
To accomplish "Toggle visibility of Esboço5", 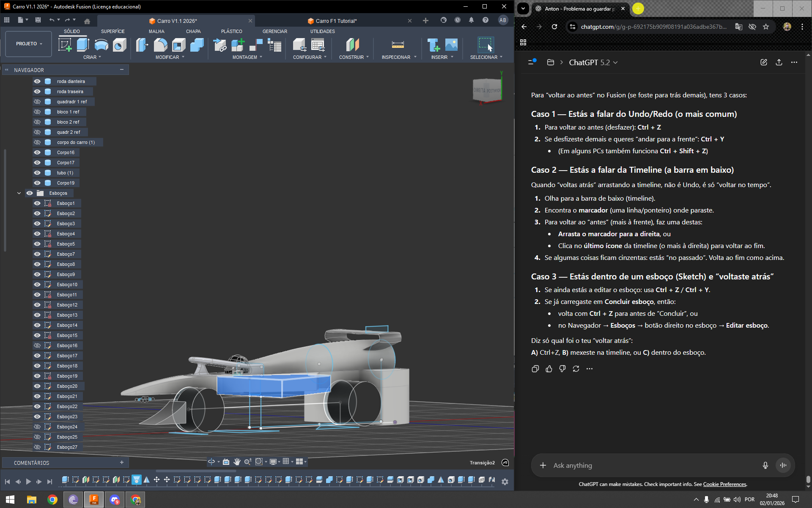I will pos(37,244).
